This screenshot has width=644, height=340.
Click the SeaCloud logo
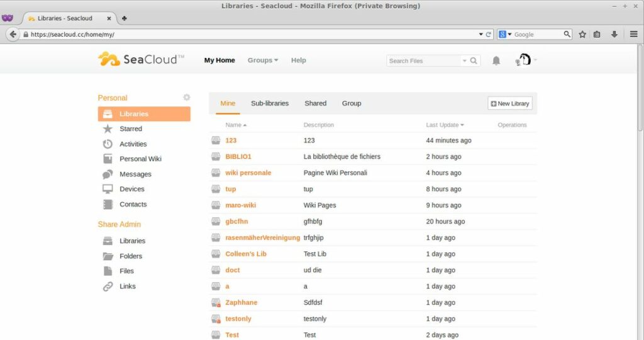click(x=142, y=59)
